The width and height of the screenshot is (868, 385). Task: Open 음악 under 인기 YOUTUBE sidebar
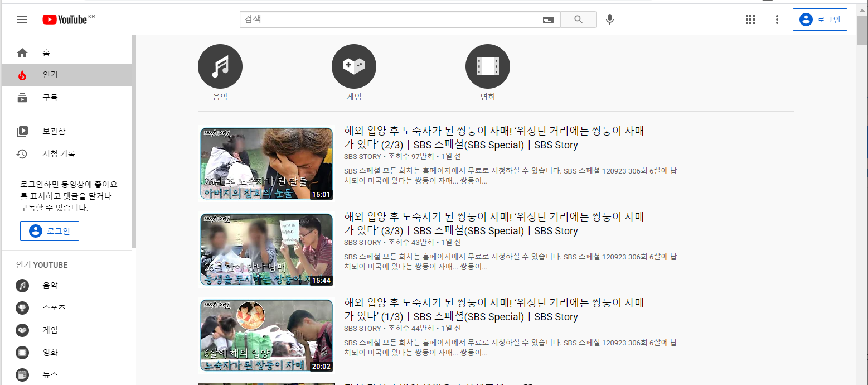(67, 285)
